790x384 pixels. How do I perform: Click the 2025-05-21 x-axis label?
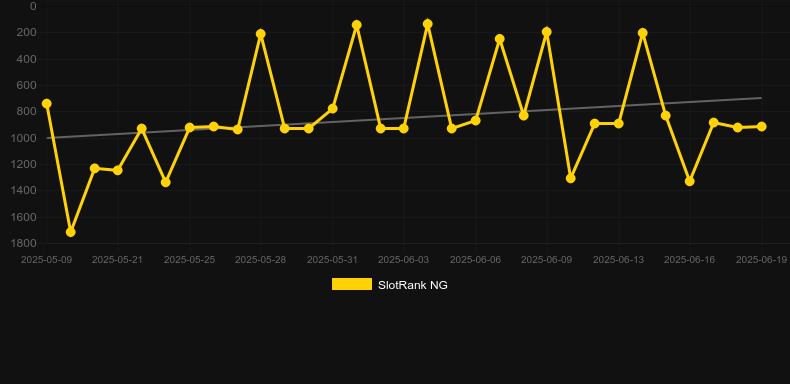tap(117, 260)
